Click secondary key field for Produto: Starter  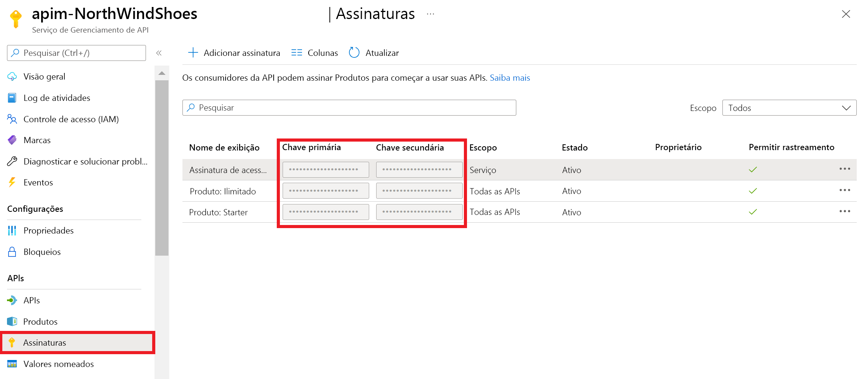click(419, 212)
